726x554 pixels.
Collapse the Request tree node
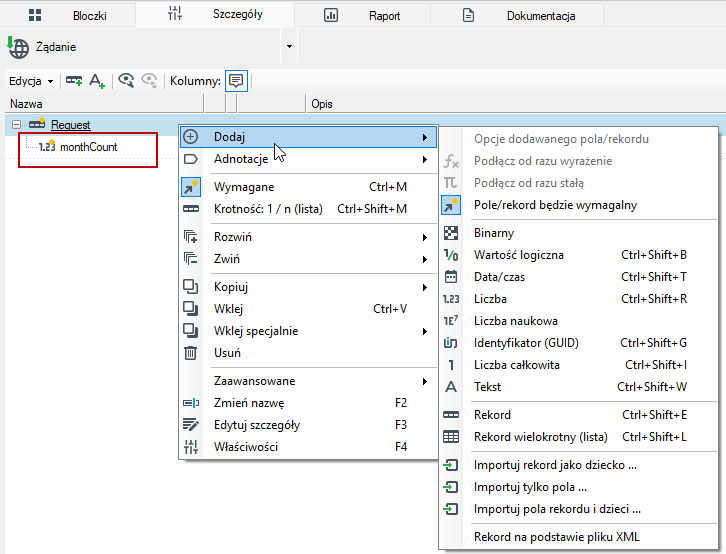pyautogui.click(x=17, y=124)
